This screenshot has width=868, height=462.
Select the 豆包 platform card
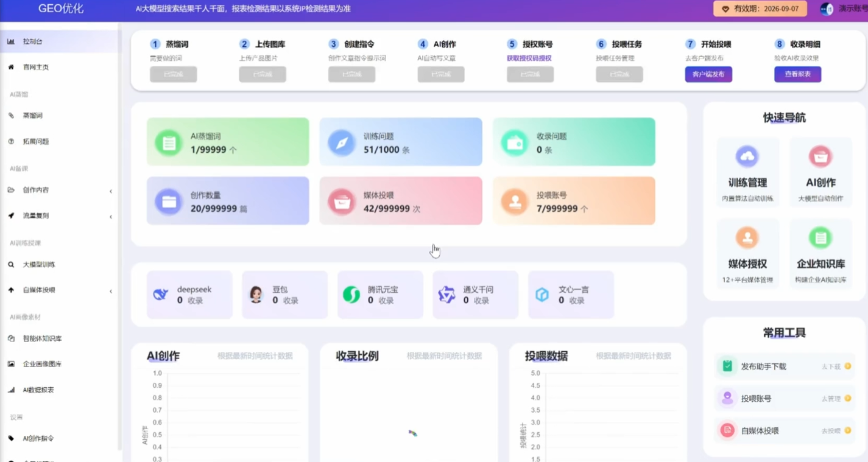click(x=284, y=295)
